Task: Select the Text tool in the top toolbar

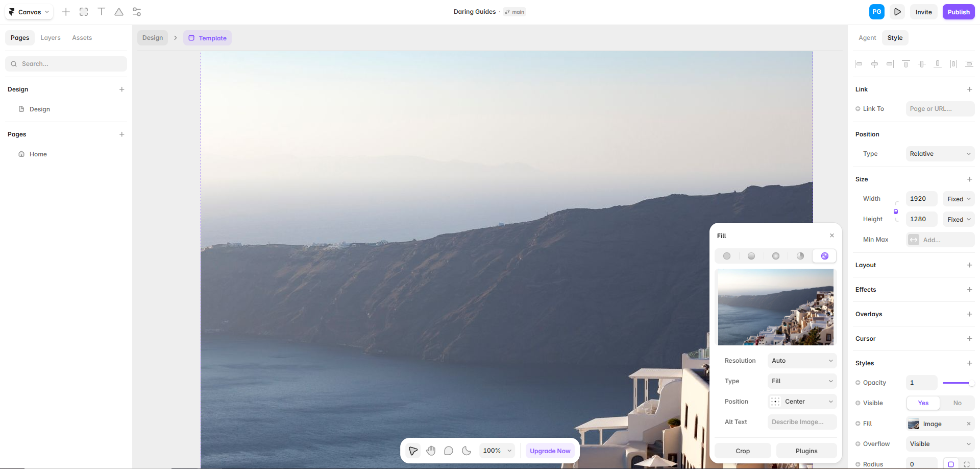Action: [102, 12]
